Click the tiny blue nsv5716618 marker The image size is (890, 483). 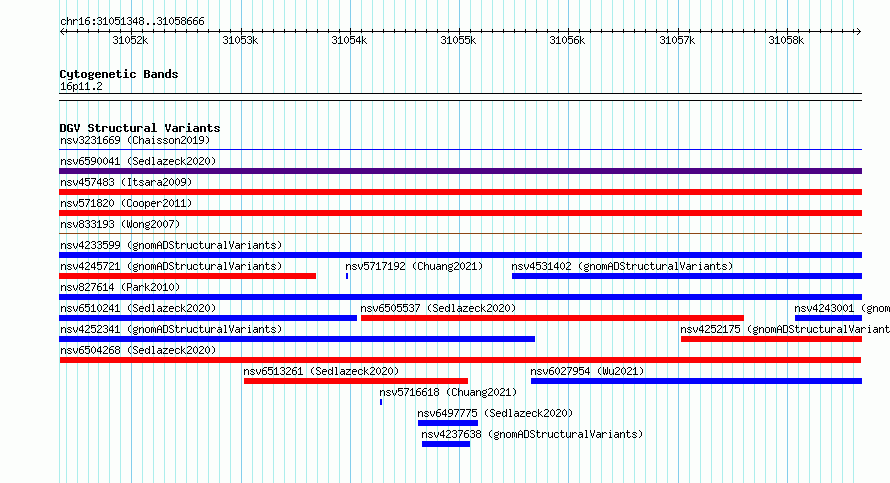[x=381, y=402]
